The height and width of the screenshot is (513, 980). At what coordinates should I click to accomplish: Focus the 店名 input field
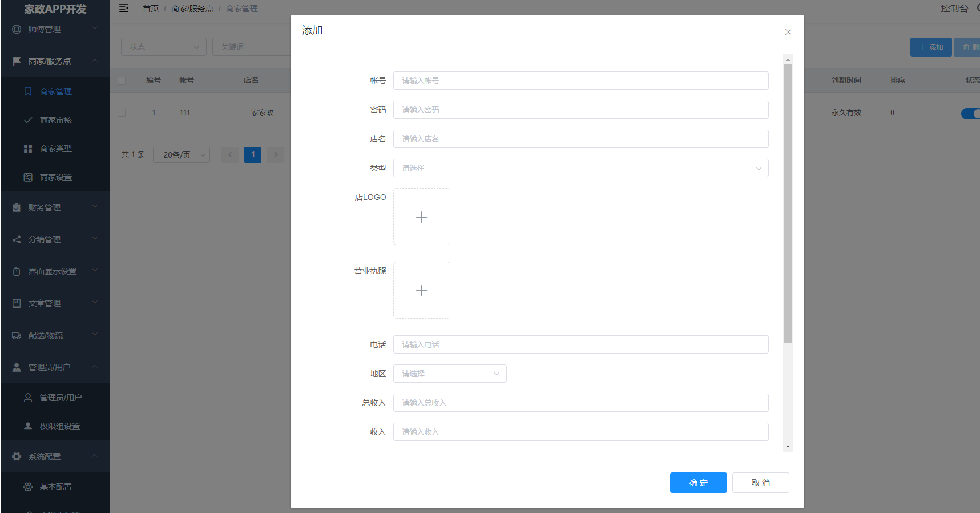[581, 139]
